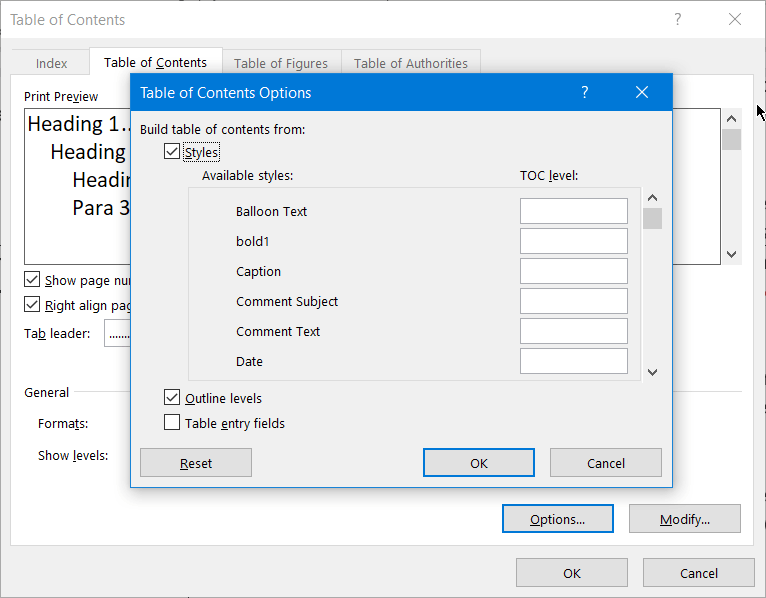Viewport: 766px width, 598px height.
Task: Click the help icon in Options dialog title bar
Action: pos(585,92)
